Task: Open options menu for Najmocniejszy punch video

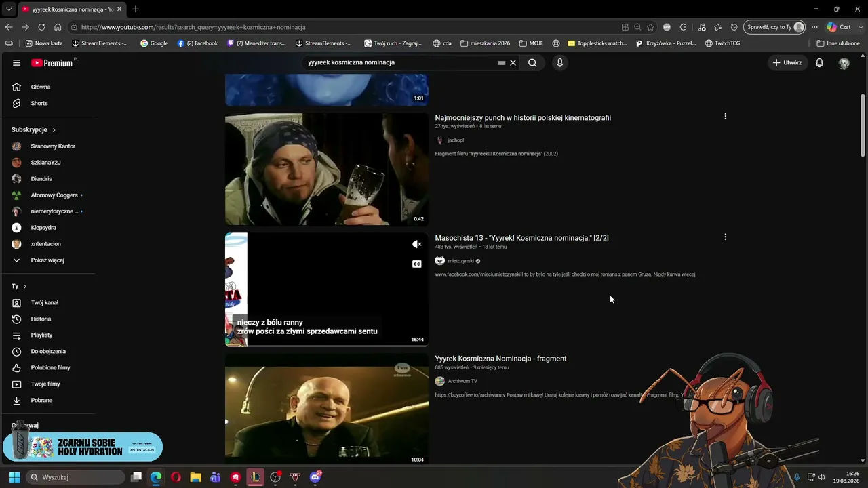Action: [x=725, y=117]
